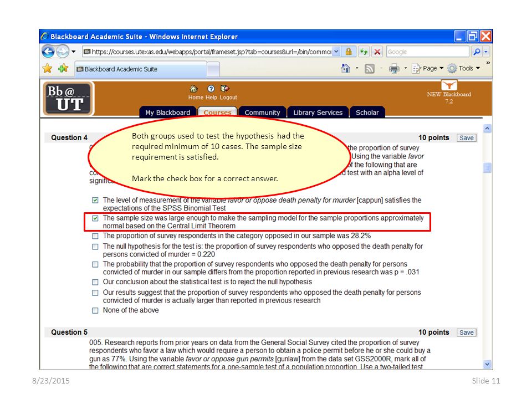Viewport: 532px width, 399px height.
Task: Click the RSS feeds icon
Action: [x=370, y=69]
